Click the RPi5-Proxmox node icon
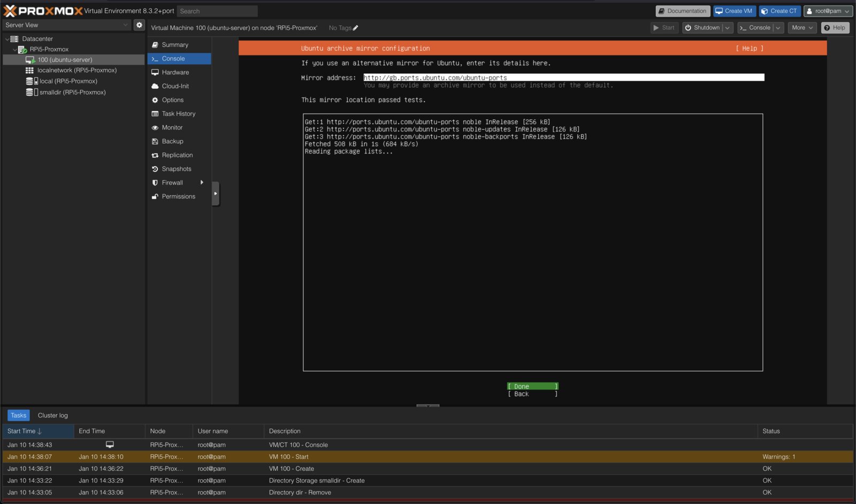 coord(22,49)
